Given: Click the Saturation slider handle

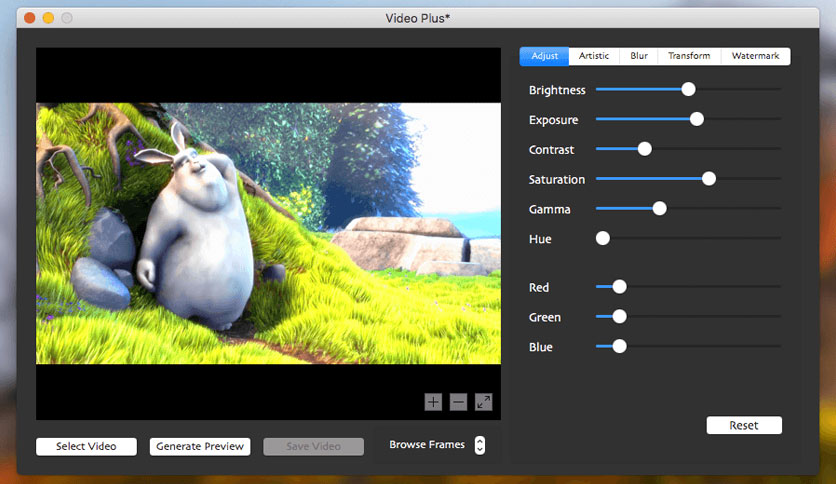Looking at the screenshot, I should (x=709, y=179).
